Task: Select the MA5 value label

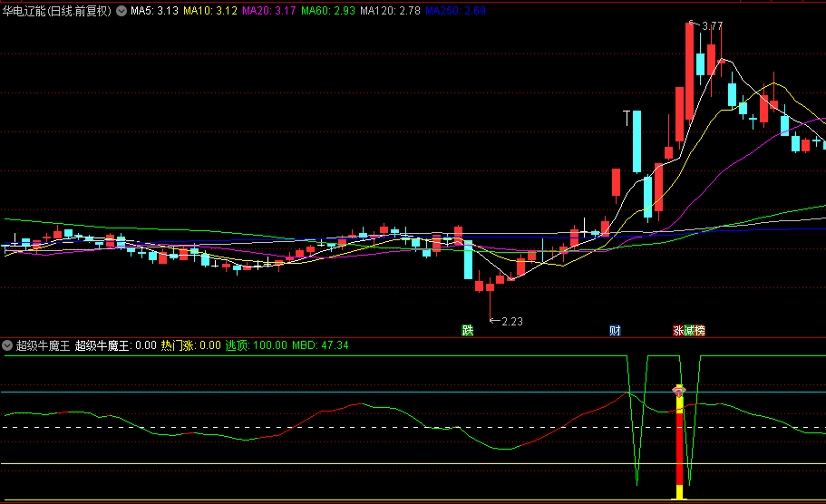Action: [154, 12]
